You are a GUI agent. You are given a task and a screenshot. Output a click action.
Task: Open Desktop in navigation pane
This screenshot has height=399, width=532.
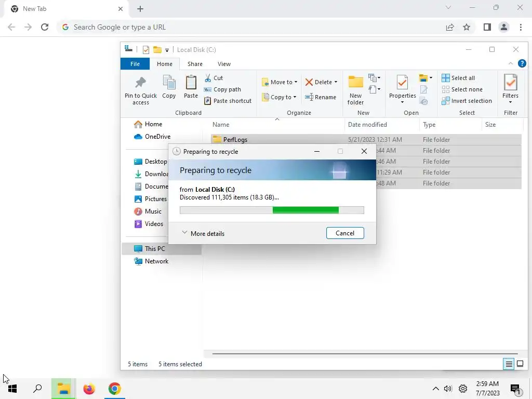coord(151,162)
